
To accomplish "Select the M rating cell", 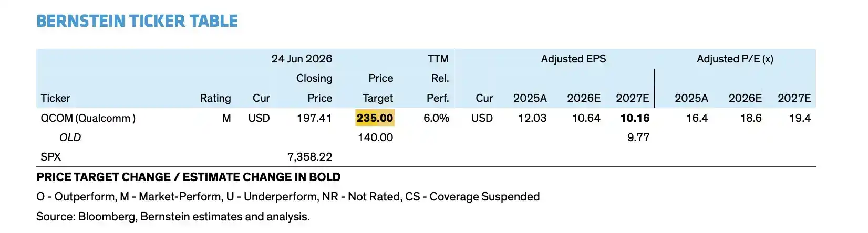I will (226, 118).
